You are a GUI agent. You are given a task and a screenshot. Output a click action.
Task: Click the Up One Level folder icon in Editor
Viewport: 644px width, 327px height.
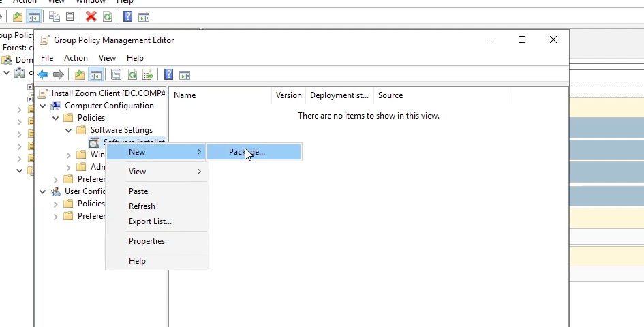click(x=80, y=75)
